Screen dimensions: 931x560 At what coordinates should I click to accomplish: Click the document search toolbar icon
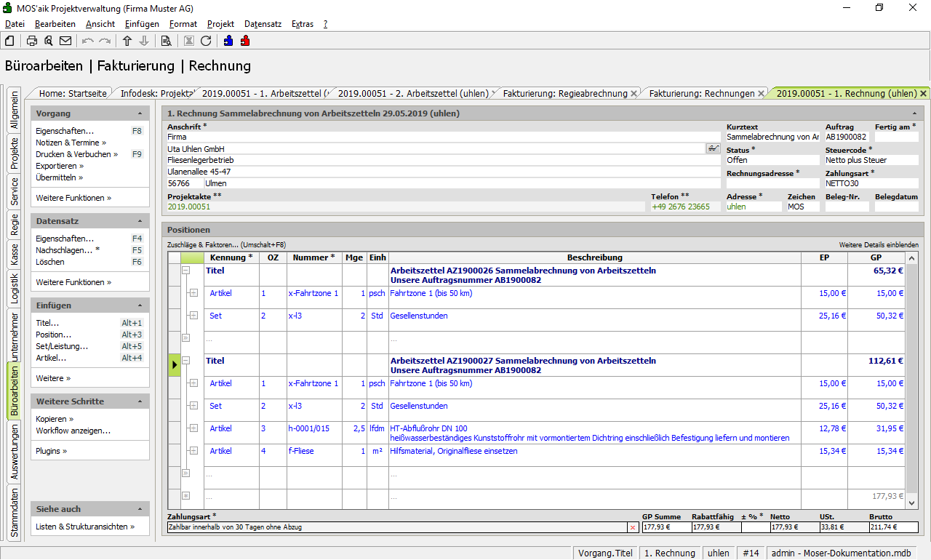pyautogui.click(x=166, y=41)
